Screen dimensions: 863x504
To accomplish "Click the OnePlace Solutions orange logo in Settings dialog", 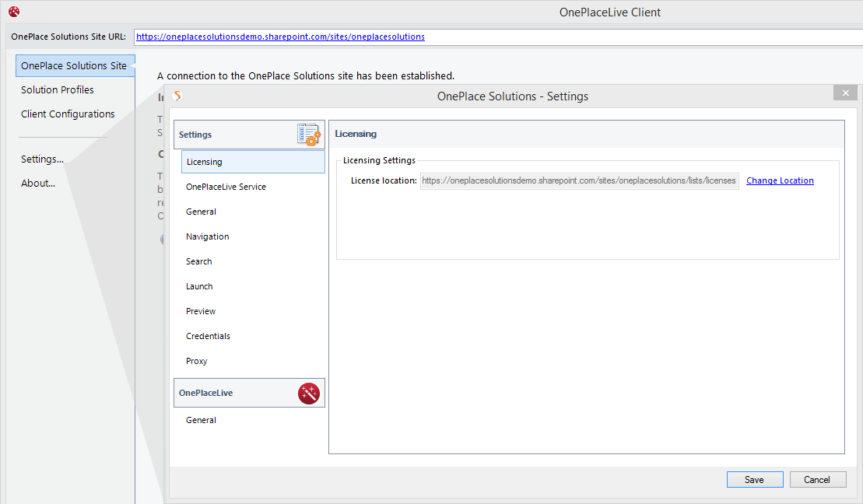I will (x=177, y=96).
